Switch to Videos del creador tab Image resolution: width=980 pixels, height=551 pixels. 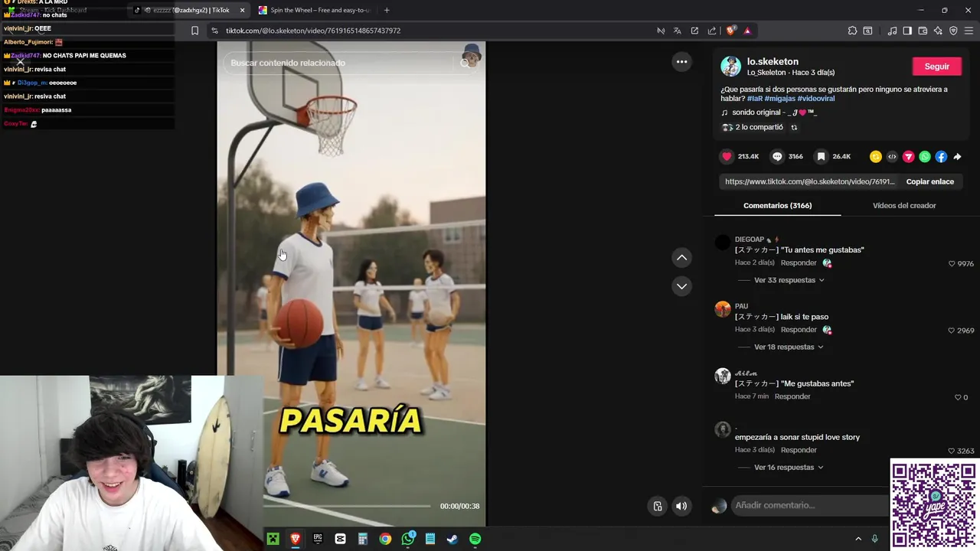(x=904, y=205)
